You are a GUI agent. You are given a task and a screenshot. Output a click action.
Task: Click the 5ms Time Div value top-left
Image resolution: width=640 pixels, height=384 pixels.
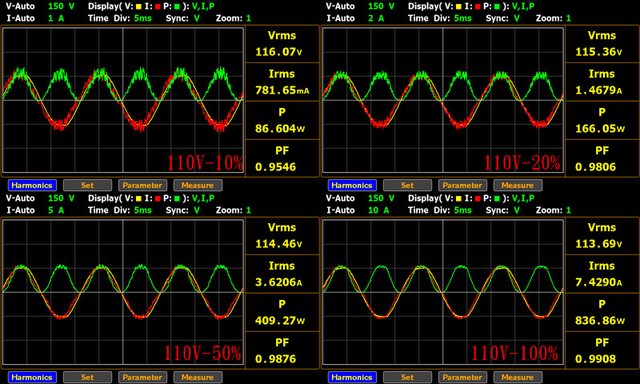click(x=143, y=18)
